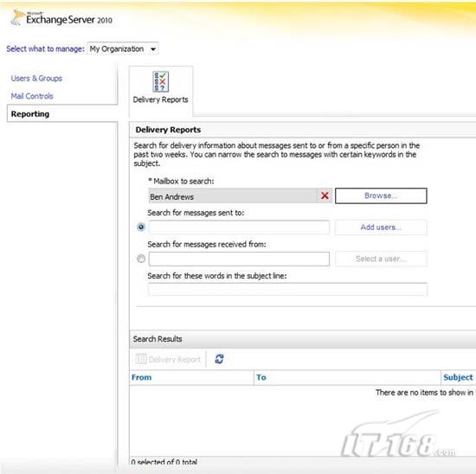This screenshot has height=474, width=476.
Task: Select 'messages sent to' radio button
Action: pyautogui.click(x=141, y=227)
